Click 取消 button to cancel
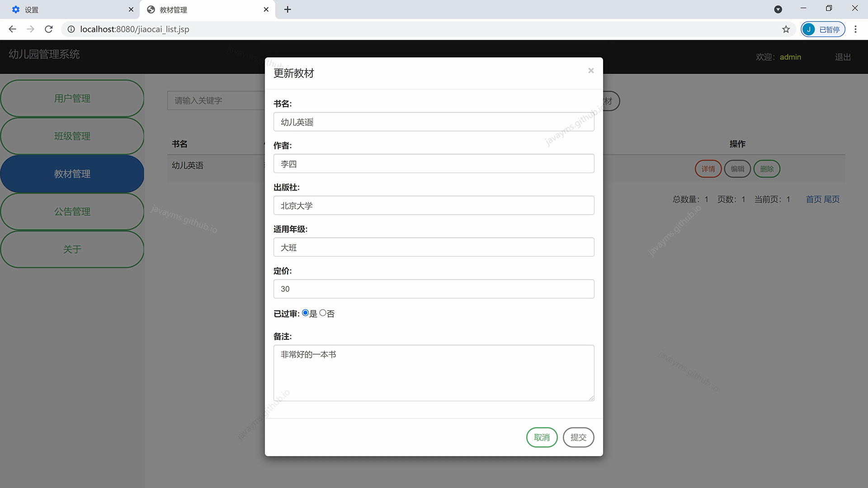The image size is (868, 488). (542, 437)
